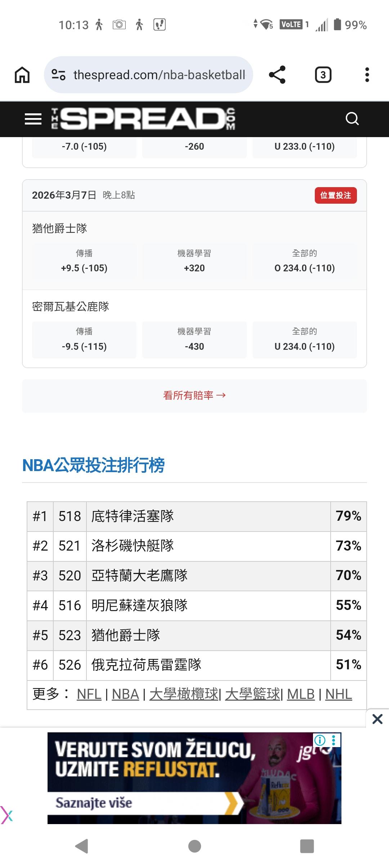The image size is (389, 868).
Task: Click the red 位置投注 button
Action: click(x=336, y=195)
